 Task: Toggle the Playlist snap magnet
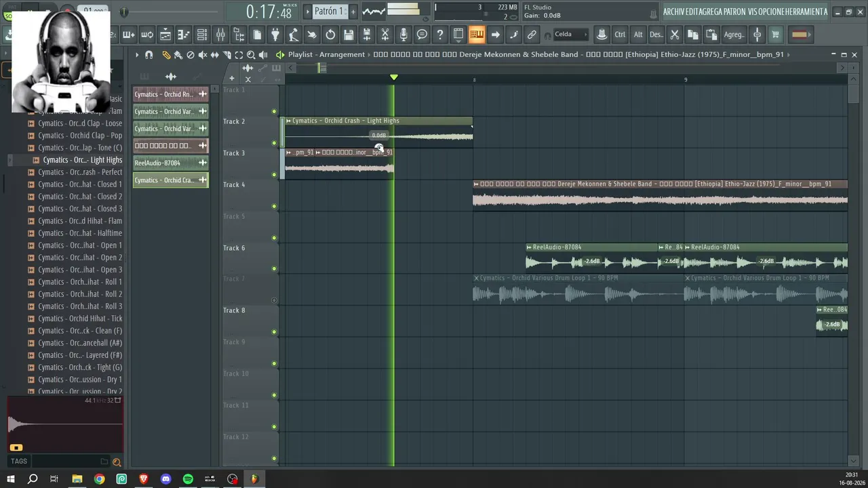click(149, 55)
